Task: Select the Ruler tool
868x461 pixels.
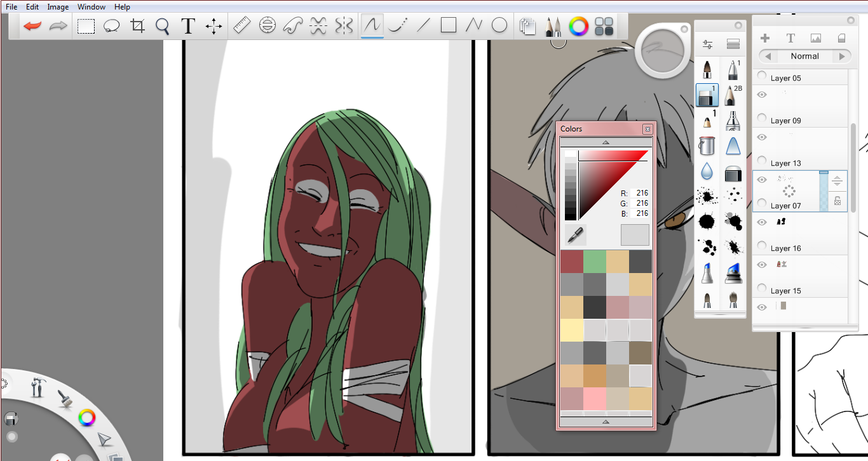Action: click(x=242, y=25)
